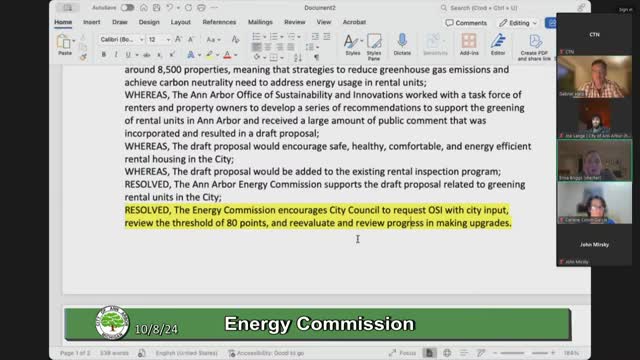
Task: Toggle Focus mode in status bar
Action: point(403,353)
